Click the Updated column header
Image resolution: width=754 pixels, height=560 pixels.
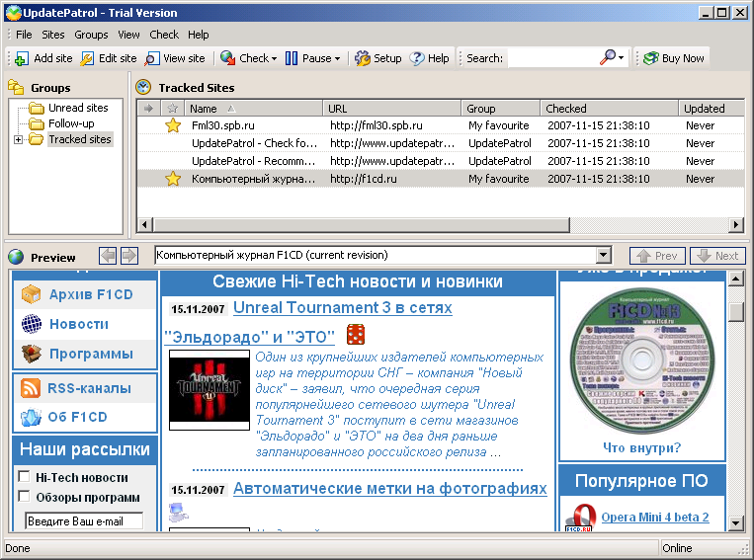712,109
